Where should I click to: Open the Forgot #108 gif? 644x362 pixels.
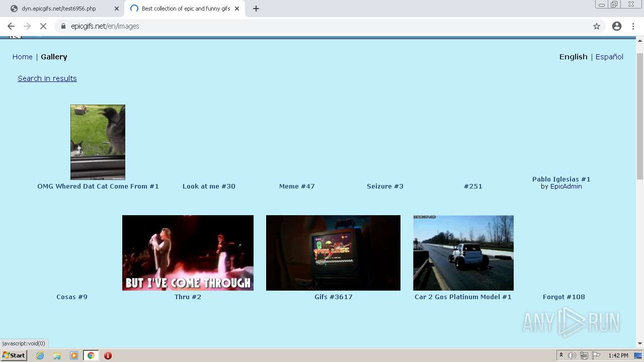(x=564, y=297)
